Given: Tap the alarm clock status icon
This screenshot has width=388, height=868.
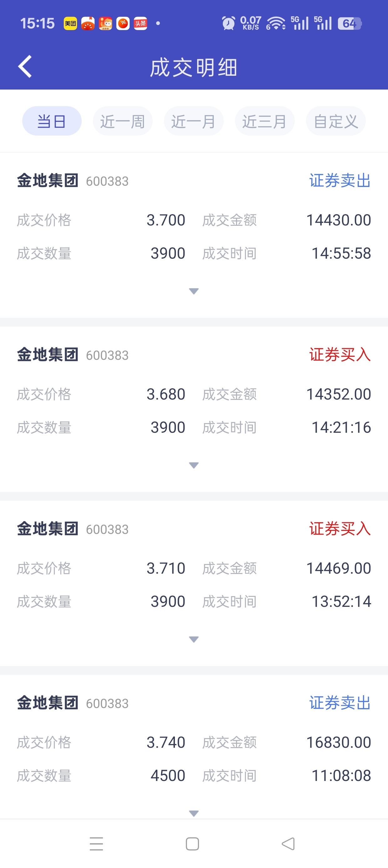Looking at the screenshot, I should (x=228, y=23).
